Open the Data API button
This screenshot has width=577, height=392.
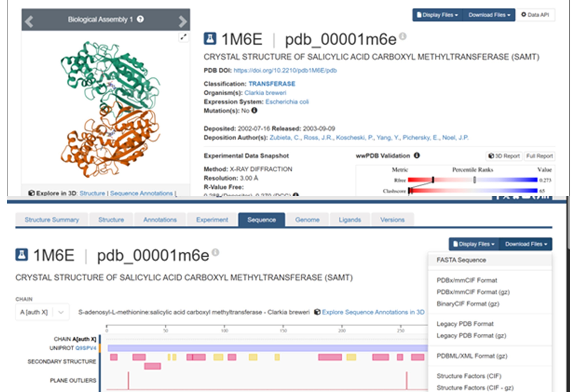point(535,15)
